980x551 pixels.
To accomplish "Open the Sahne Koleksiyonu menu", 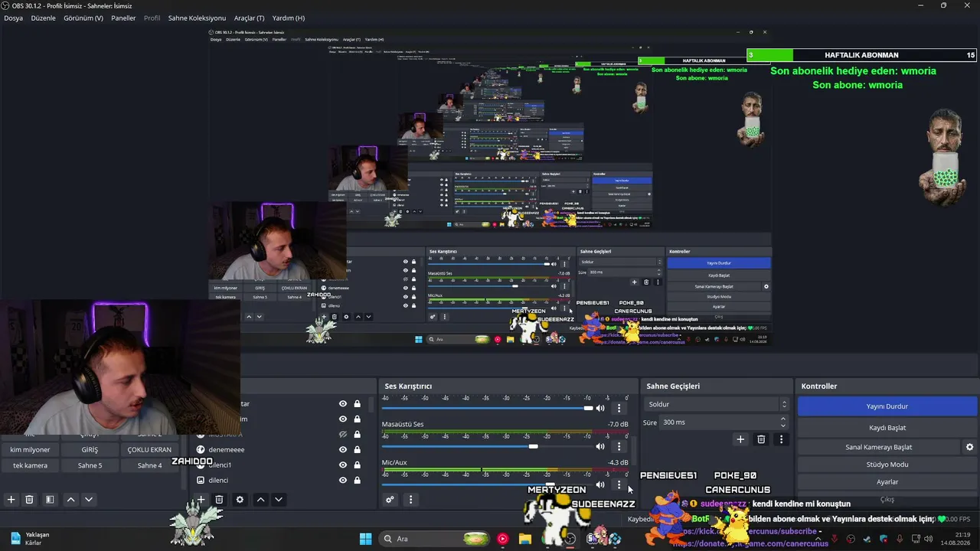I will point(197,18).
